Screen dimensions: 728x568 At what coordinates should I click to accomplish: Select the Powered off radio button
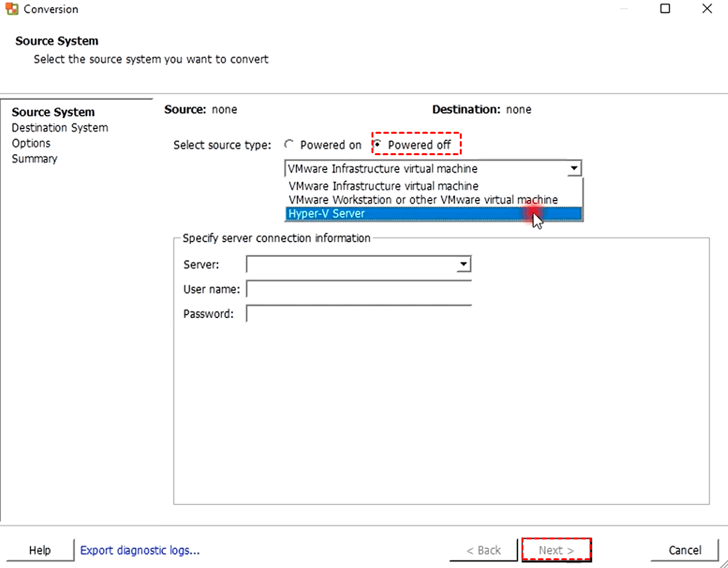pos(379,145)
